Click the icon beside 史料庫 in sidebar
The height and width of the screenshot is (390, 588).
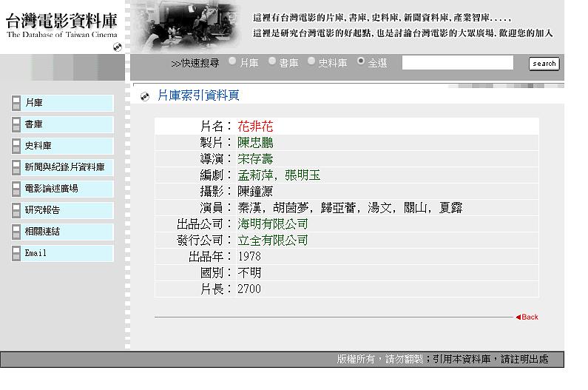point(16,146)
